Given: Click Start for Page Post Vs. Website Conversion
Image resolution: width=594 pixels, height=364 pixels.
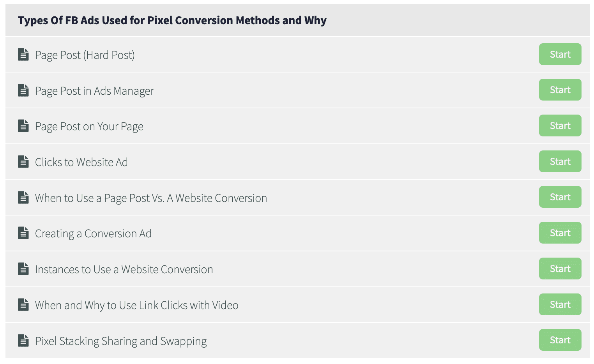Looking at the screenshot, I should pyautogui.click(x=560, y=197).
